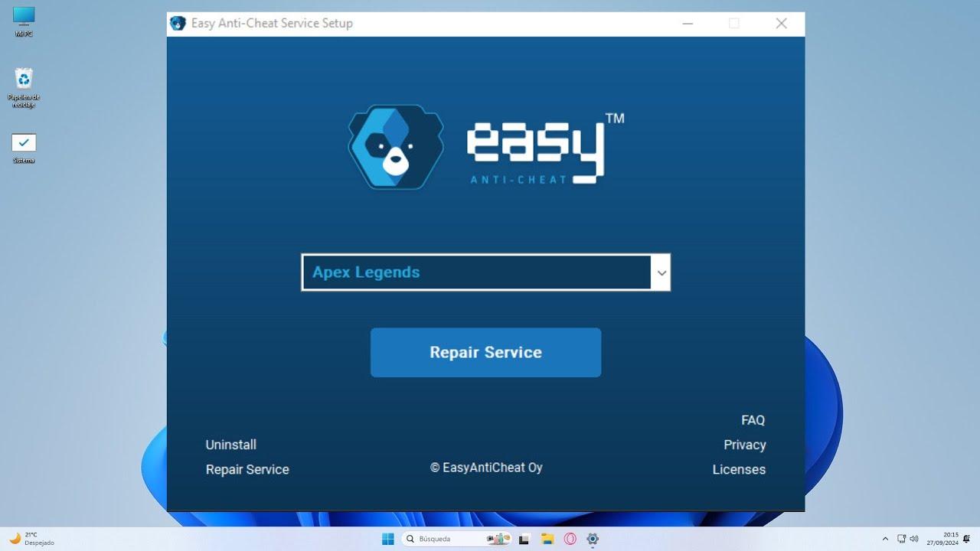980x551 pixels.
Task: Open the Privacy link
Action: tap(745, 445)
